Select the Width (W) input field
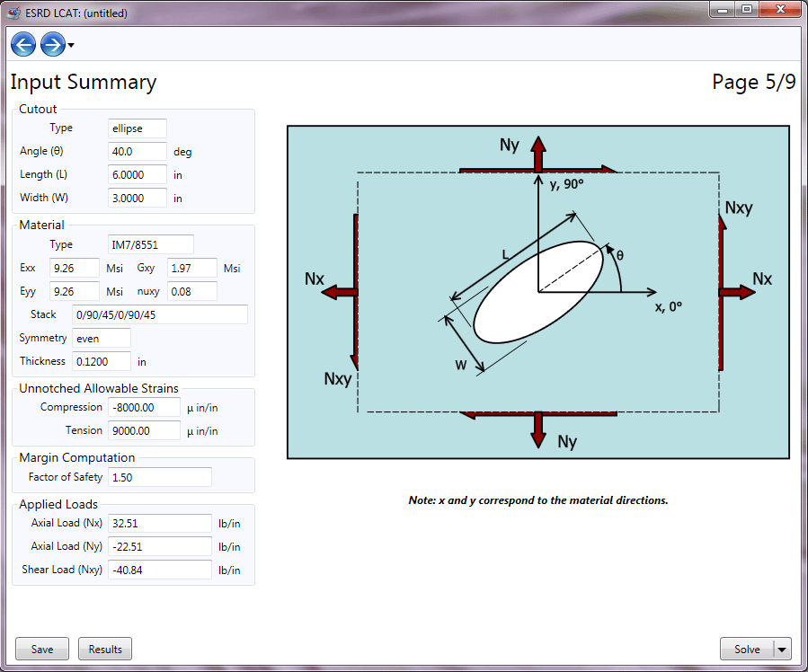The height and width of the screenshot is (672, 808). tap(137, 198)
